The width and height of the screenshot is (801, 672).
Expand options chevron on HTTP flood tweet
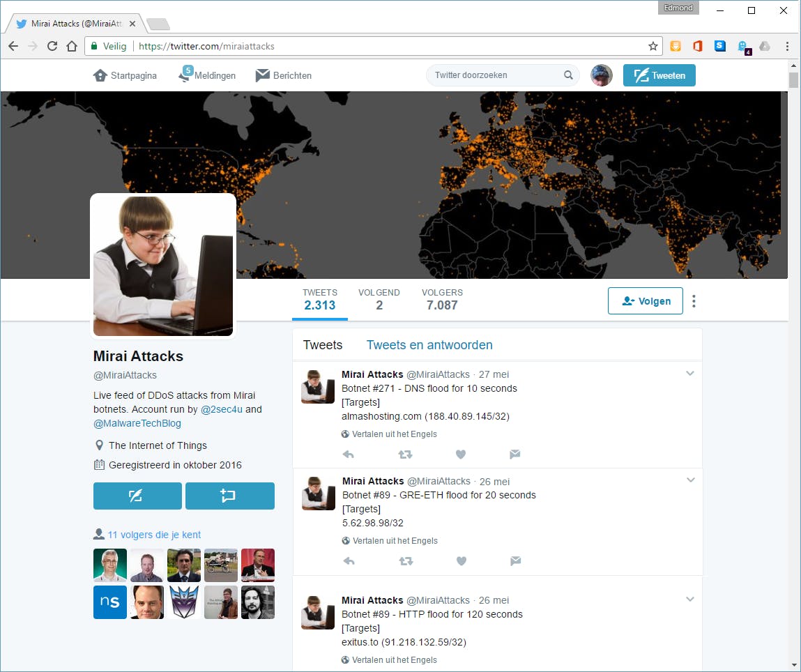pos(689,599)
